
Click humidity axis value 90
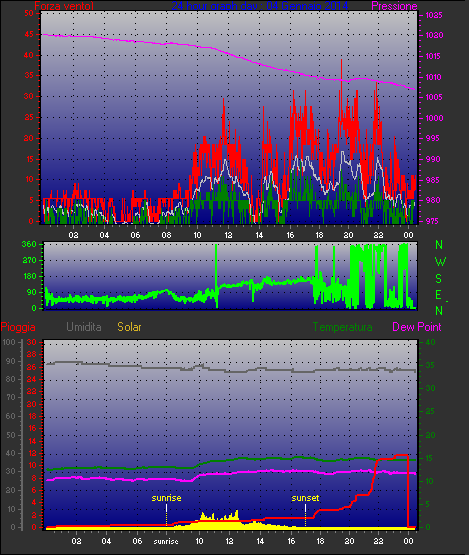tap(11, 361)
